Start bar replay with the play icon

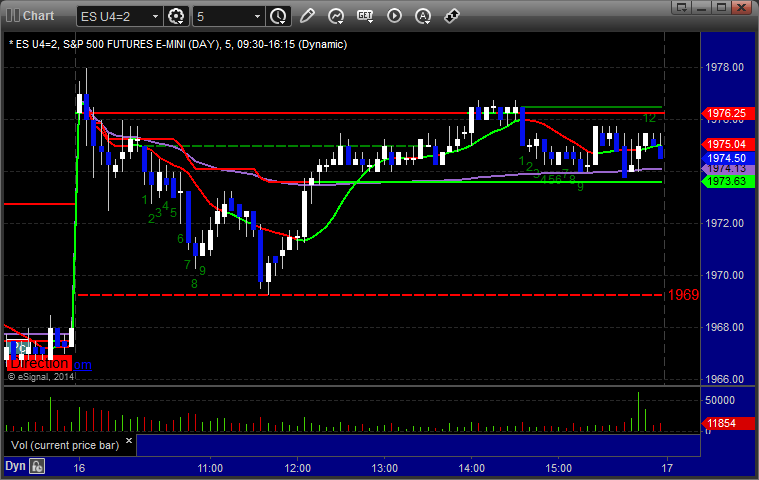click(x=395, y=16)
